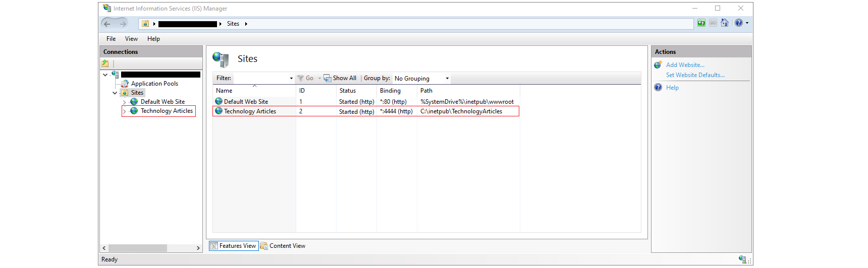Click the C:\inetpub\TechnologyArticles path cell
This screenshot has width=868, height=268.
click(461, 112)
